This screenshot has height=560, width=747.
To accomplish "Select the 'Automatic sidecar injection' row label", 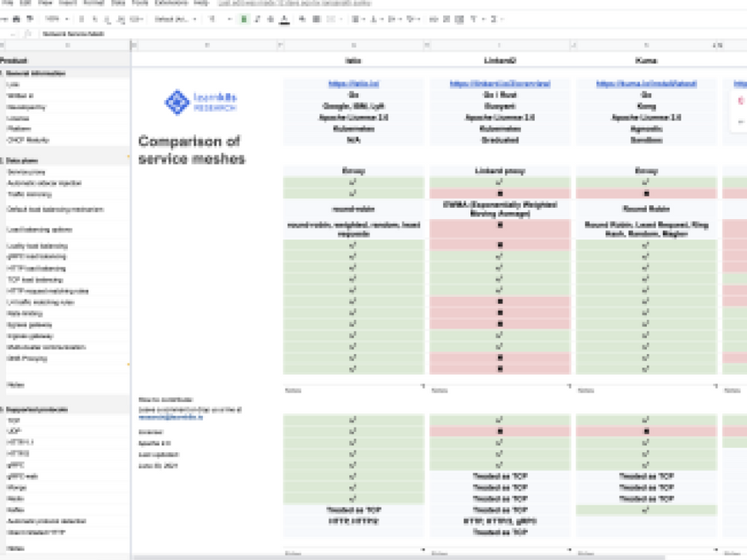I will 44,183.
